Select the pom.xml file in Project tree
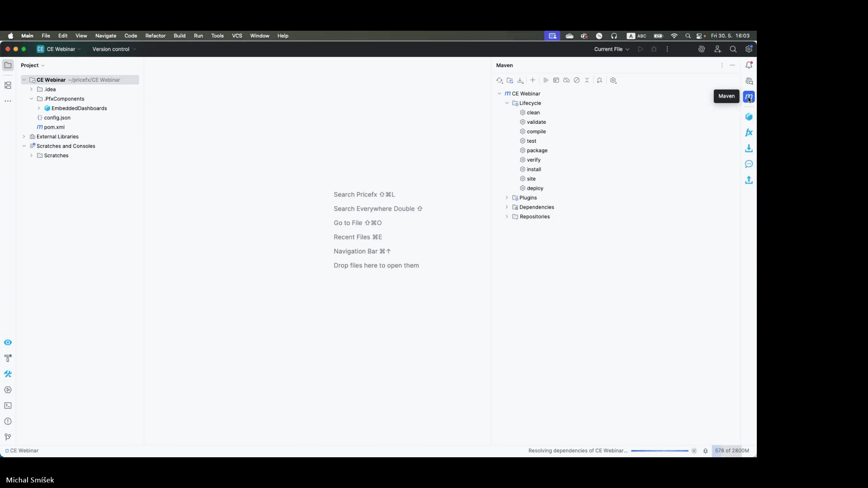 click(x=54, y=127)
